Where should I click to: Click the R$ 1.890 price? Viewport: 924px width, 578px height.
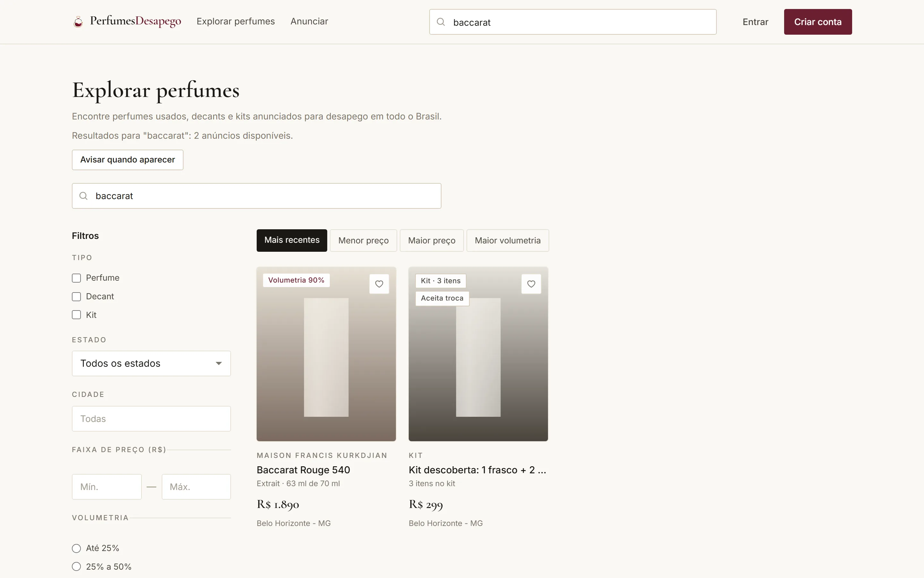pos(278,504)
